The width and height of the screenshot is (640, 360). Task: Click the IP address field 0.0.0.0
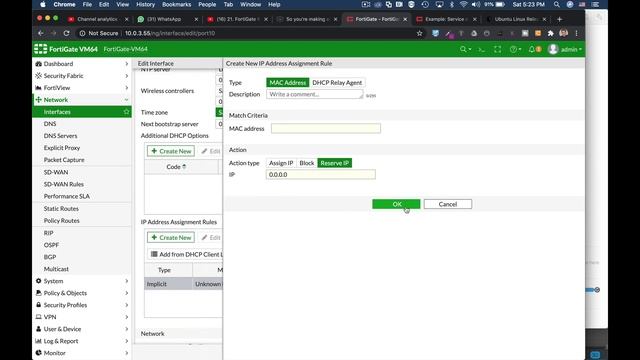click(x=320, y=174)
